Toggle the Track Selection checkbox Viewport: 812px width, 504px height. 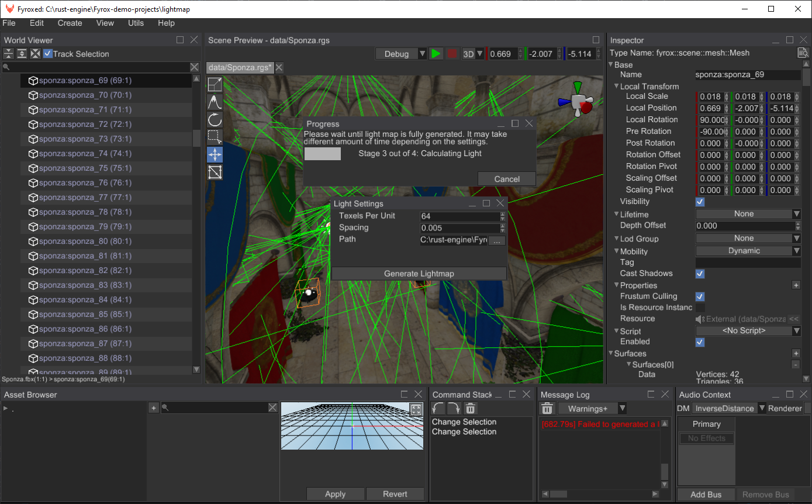(48, 54)
